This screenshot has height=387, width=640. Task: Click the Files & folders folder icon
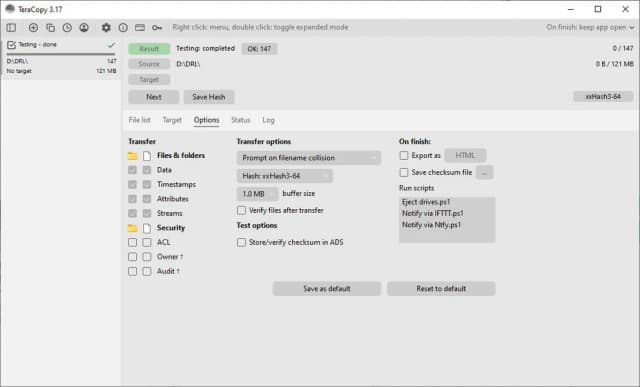point(132,156)
